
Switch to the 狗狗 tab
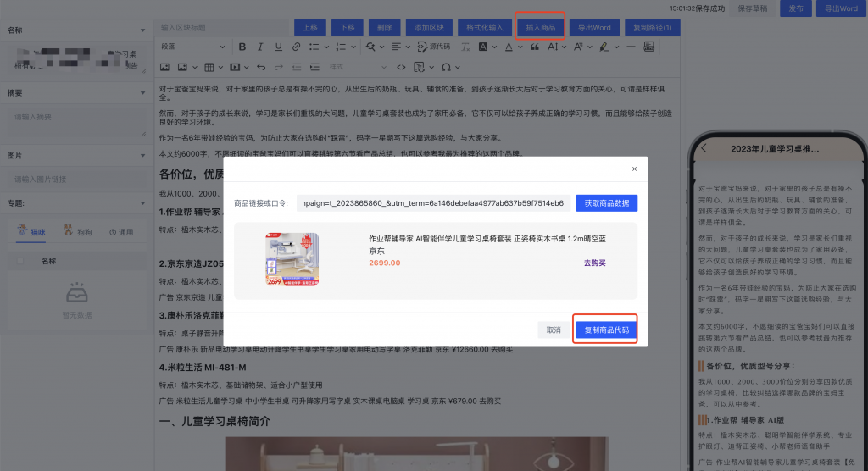point(78,231)
